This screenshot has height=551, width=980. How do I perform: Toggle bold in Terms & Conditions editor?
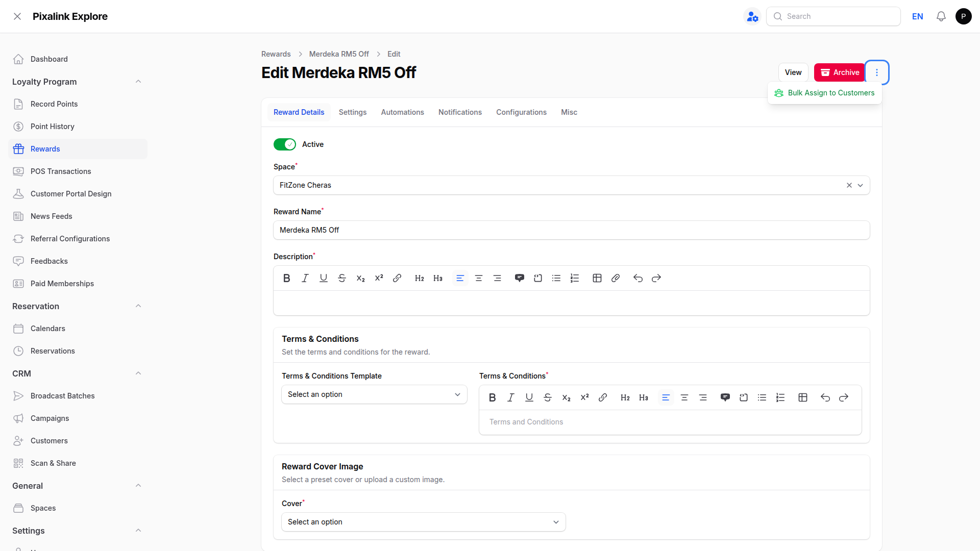click(x=493, y=397)
